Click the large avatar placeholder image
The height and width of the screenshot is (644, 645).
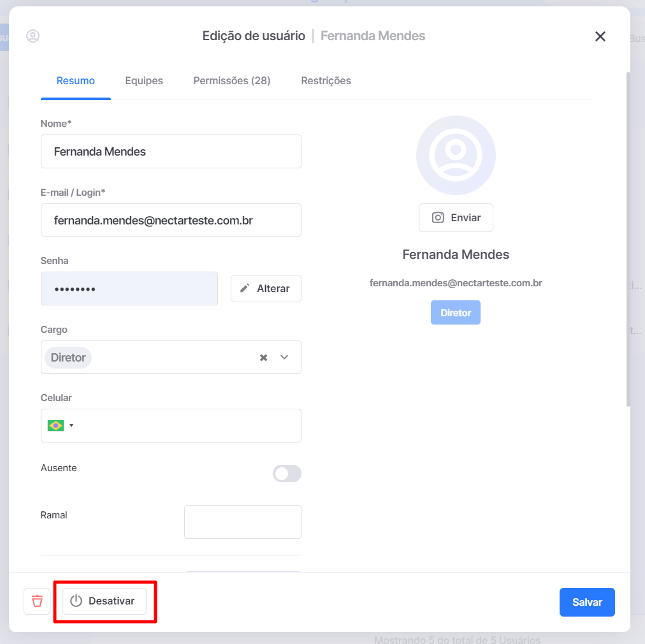(x=456, y=155)
